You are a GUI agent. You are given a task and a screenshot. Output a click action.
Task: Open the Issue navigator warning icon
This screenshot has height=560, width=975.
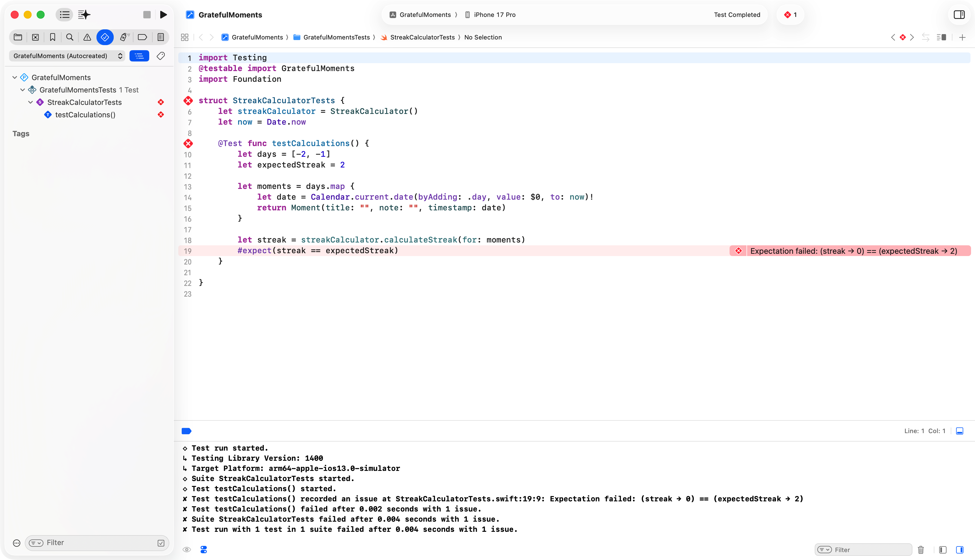(x=87, y=37)
